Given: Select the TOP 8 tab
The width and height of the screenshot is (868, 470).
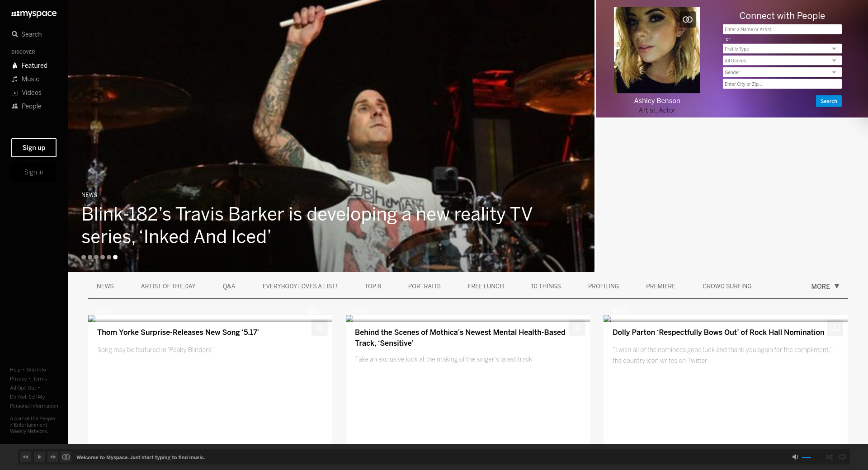Looking at the screenshot, I should coord(373,287).
